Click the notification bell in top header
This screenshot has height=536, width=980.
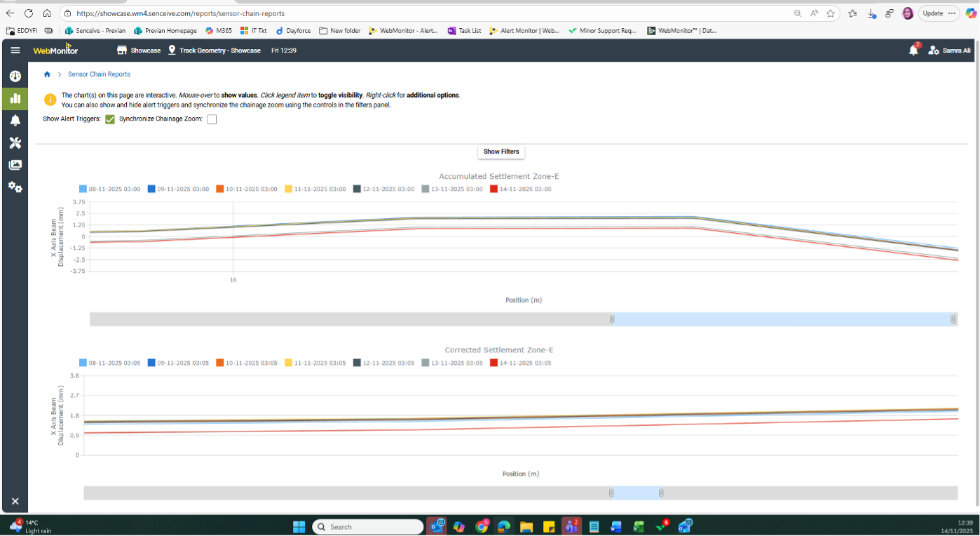pos(913,51)
